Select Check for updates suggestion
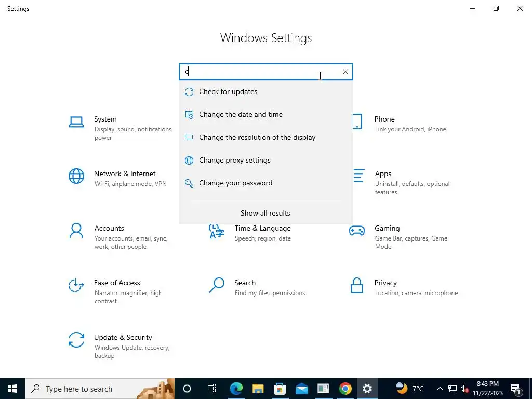 (x=266, y=91)
